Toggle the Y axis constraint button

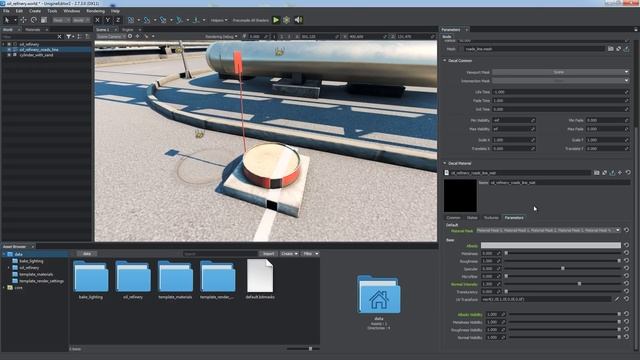[x=107, y=20]
